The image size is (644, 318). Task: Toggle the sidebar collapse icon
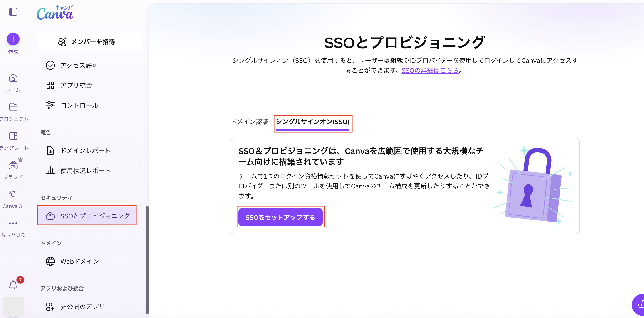coord(13,12)
